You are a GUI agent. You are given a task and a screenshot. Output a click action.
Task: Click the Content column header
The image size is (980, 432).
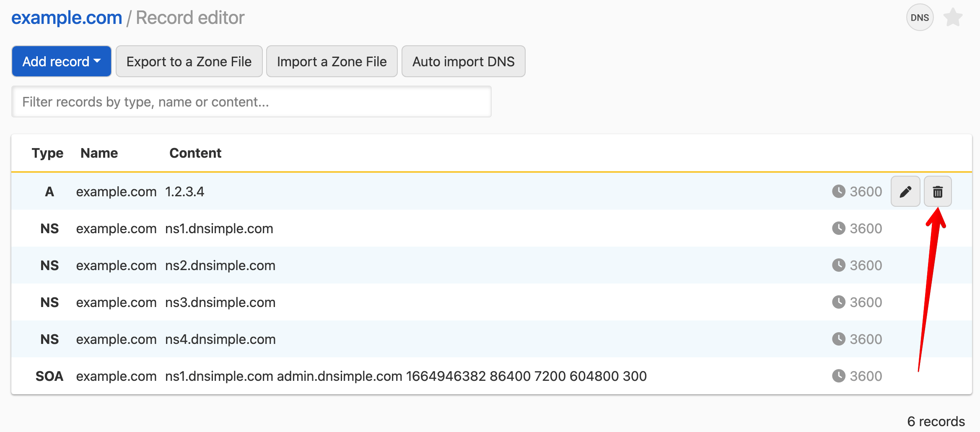[195, 153]
